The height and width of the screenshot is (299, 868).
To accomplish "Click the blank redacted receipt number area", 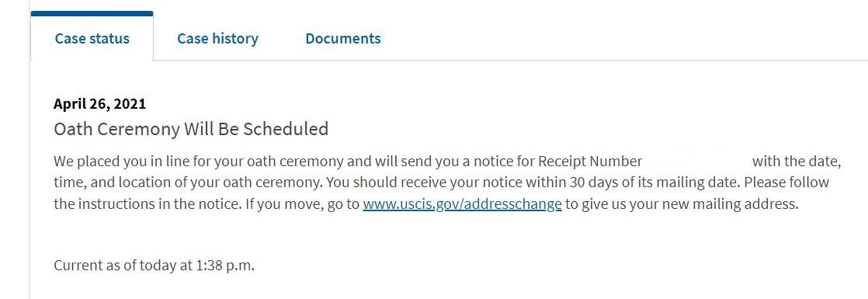I will point(697,161).
